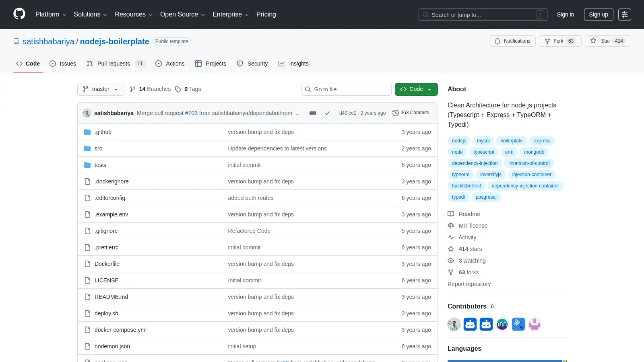
Task: Open the Code tab
Action: [x=28, y=64]
